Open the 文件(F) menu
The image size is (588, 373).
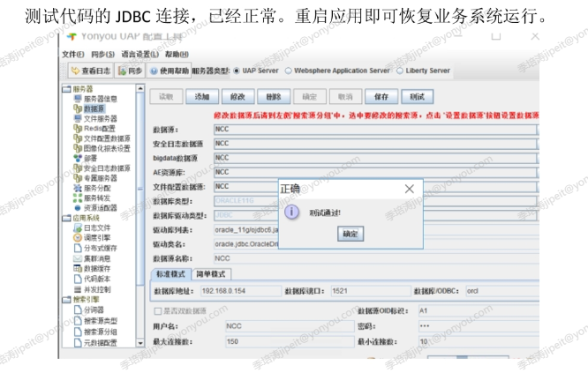tap(73, 55)
